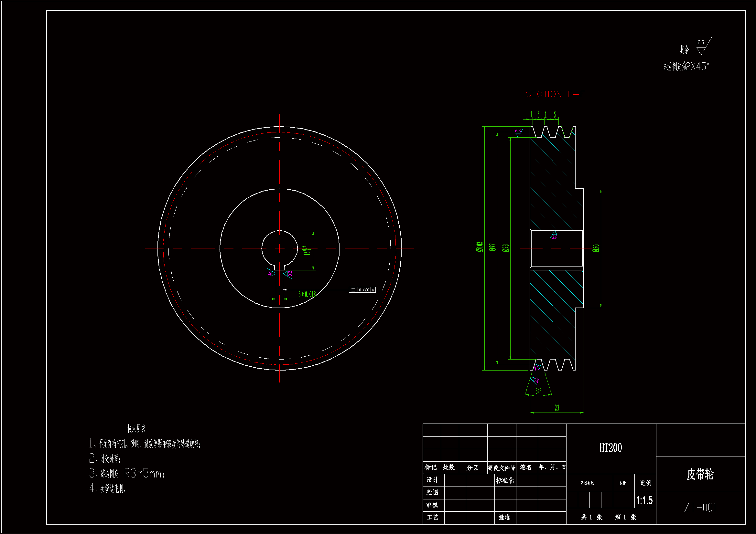Select the 未注倒角为2X45° note
Viewport: 756px width, 534px height.
(x=686, y=67)
